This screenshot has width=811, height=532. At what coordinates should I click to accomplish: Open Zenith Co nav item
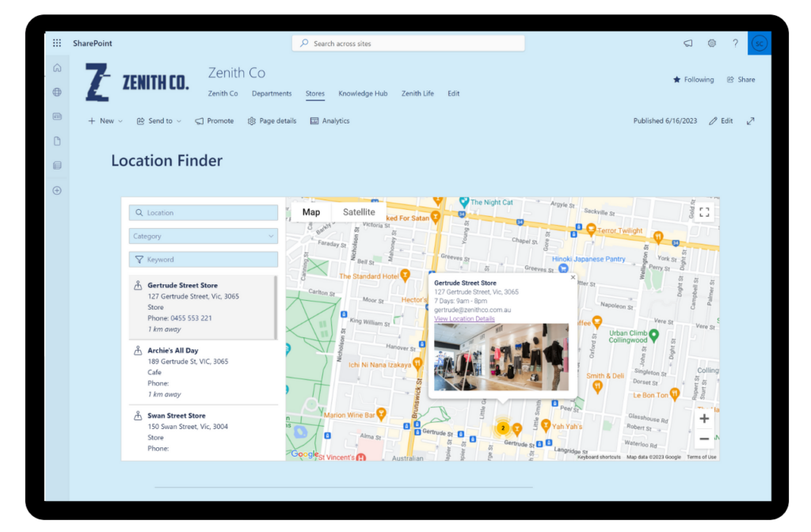point(223,93)
